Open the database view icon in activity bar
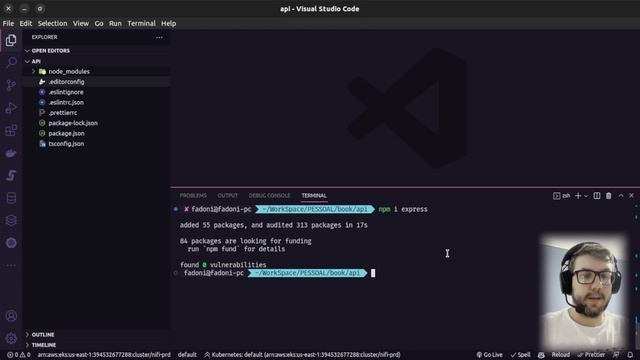Screen dimensions: 640x360 [11, 198]
